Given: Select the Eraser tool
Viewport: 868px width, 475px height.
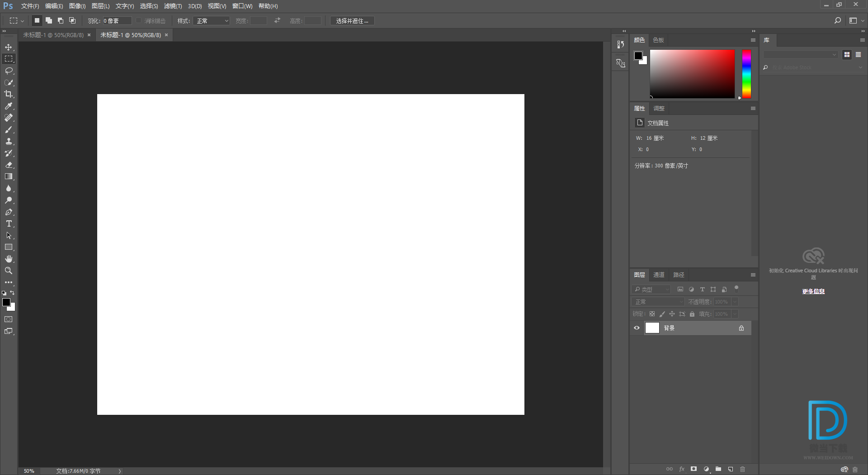Looking at the screenshot, I should point(9,165).
